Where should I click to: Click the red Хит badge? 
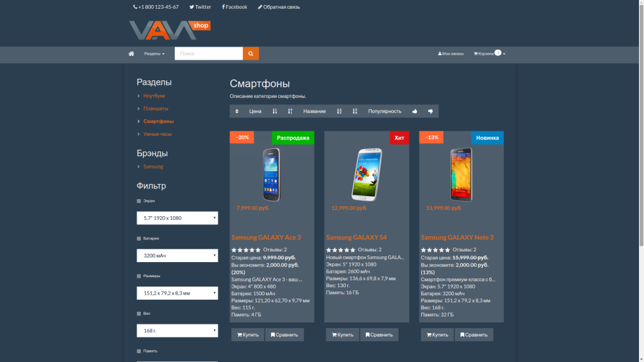click(x=399, y=138)
